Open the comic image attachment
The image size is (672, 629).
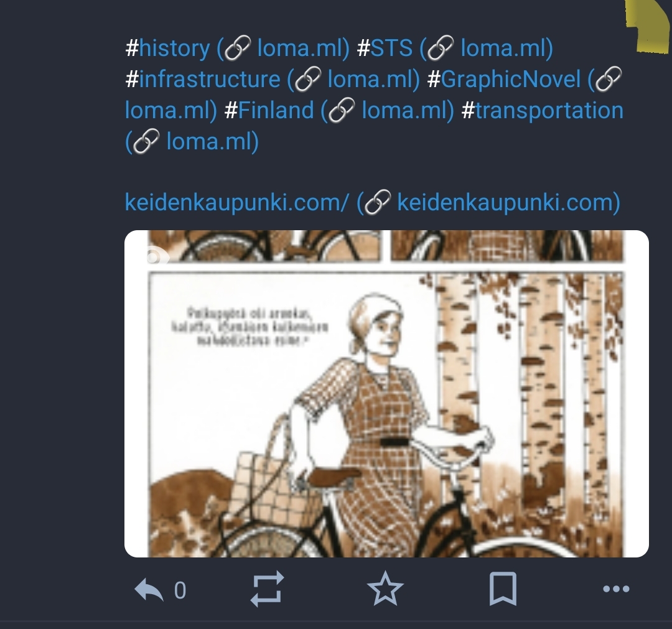pos(386,394)
